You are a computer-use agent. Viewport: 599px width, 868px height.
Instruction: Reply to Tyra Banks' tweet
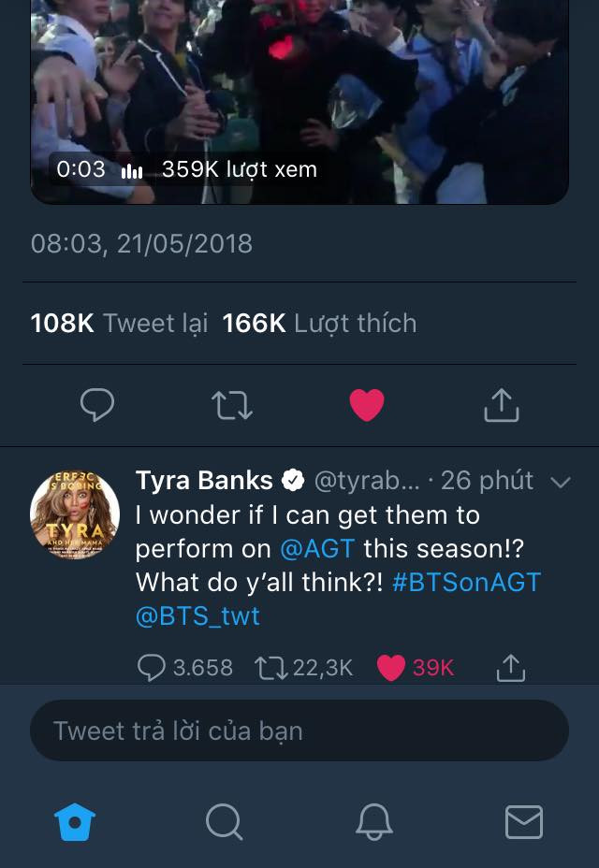click(152, 667)
